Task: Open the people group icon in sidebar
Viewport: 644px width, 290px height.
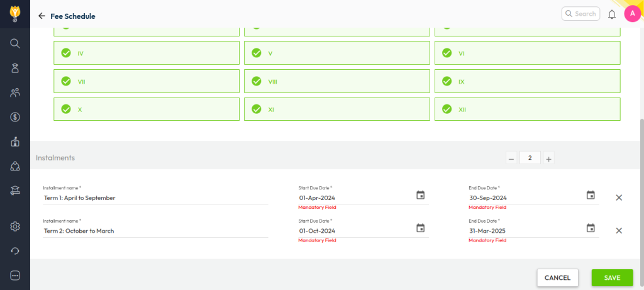Action: pyautogui.click(x=15, y=92)
